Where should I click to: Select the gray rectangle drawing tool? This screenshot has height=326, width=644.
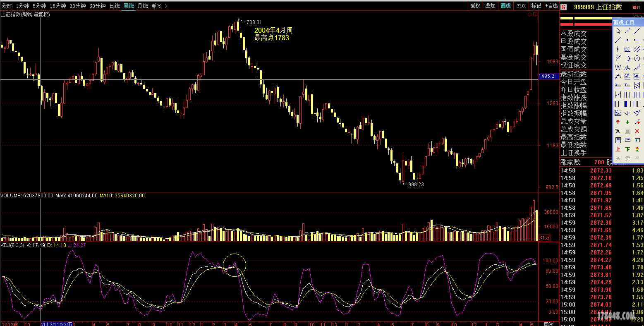click(627, 131)
